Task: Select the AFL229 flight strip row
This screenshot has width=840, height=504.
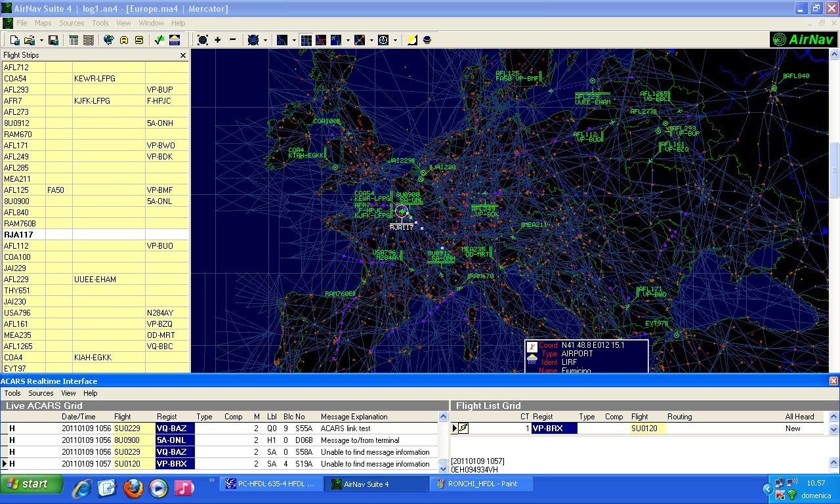Action: [x=95, y=279]
